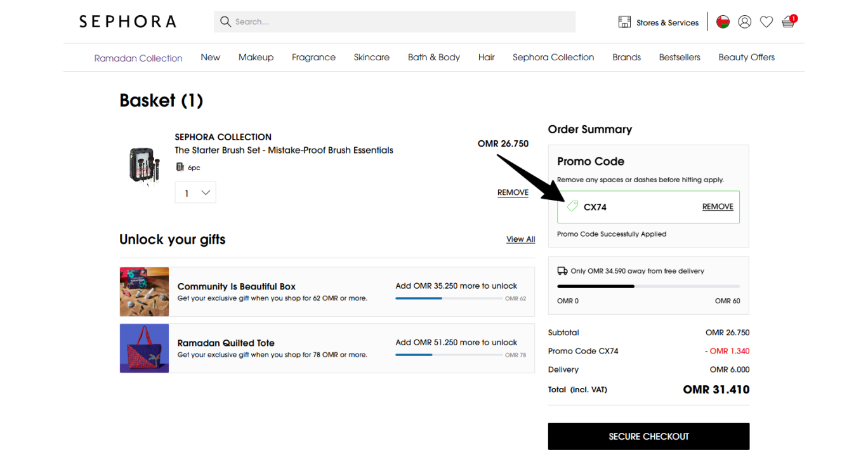The width and height of the screenshot is (868, 457).
Task: Click the Secure Checkout button
Action: 648,436
